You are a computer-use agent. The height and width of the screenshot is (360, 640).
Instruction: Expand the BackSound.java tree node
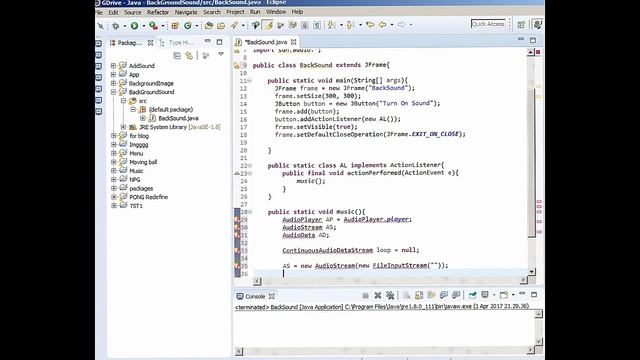(142, 118)
